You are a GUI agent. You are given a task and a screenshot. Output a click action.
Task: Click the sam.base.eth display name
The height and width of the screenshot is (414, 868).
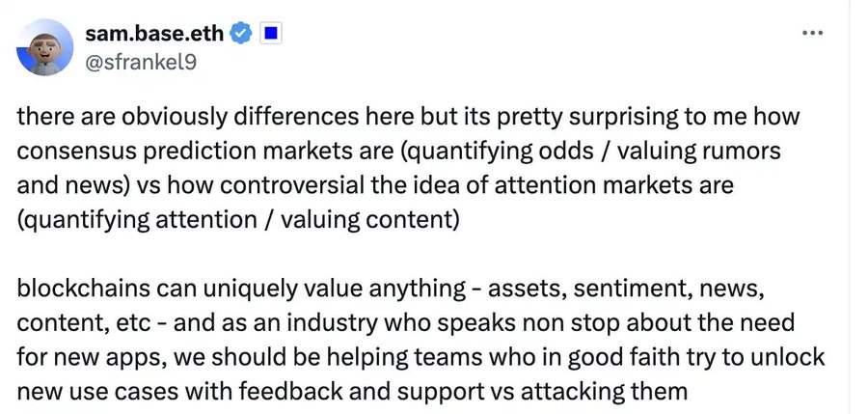point(154,34)
